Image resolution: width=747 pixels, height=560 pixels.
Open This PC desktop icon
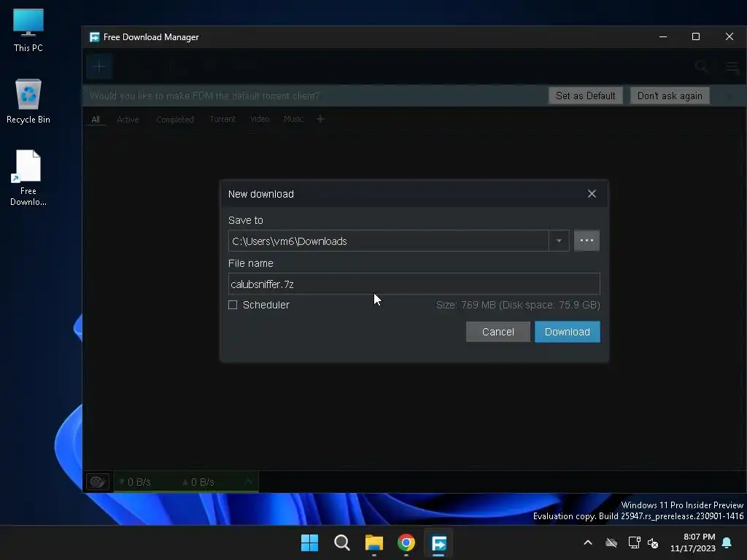28,31
